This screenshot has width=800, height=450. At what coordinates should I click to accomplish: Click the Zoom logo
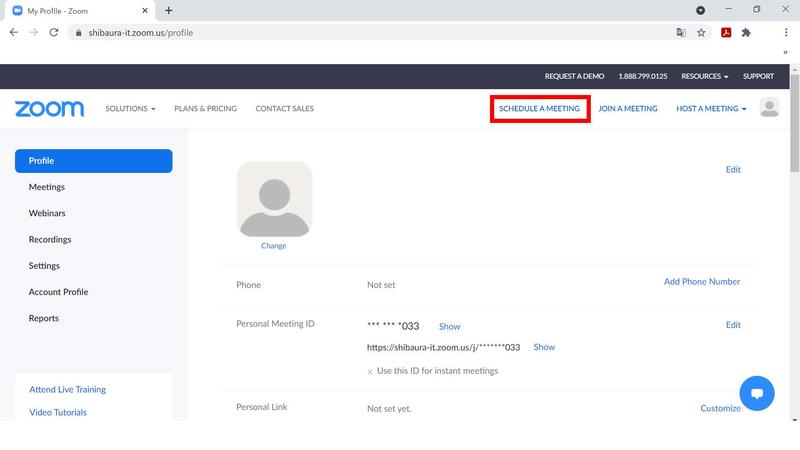coord(49,109)
